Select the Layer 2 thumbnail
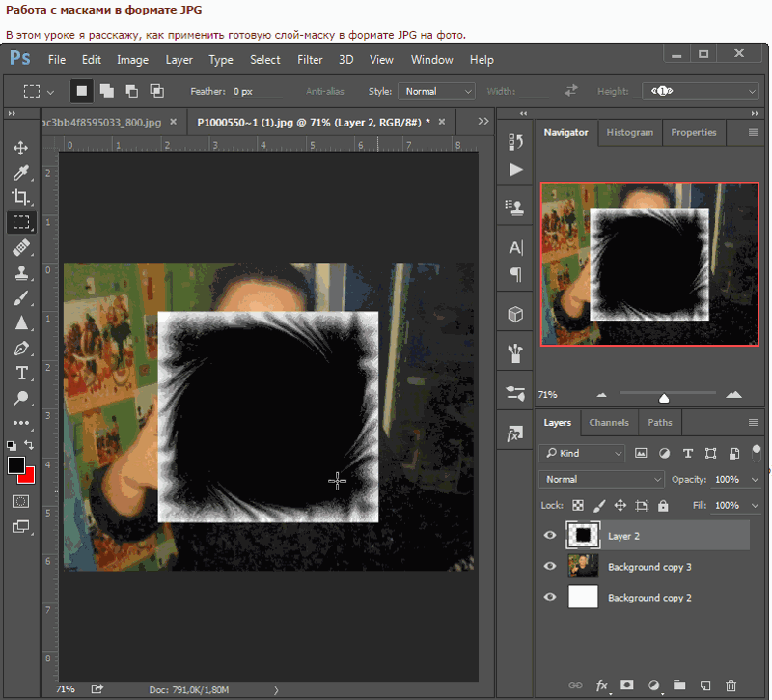 [x=583, y=536]
